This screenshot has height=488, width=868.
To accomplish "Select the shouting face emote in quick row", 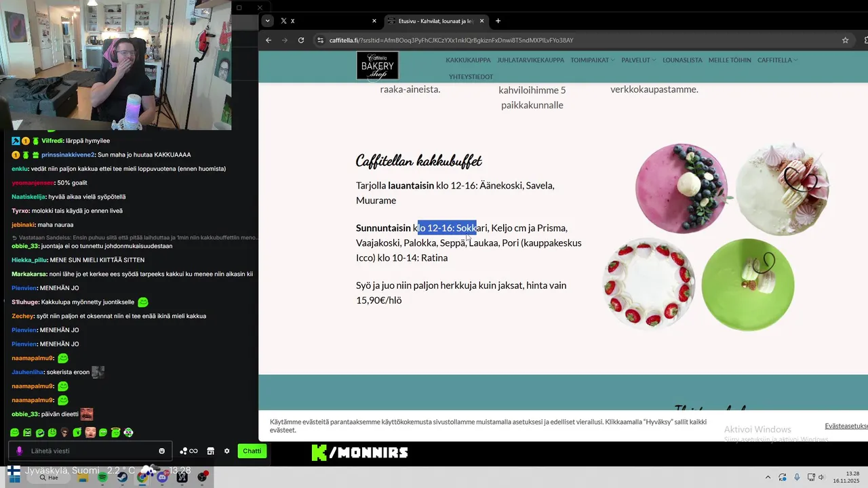I will 90,432.
